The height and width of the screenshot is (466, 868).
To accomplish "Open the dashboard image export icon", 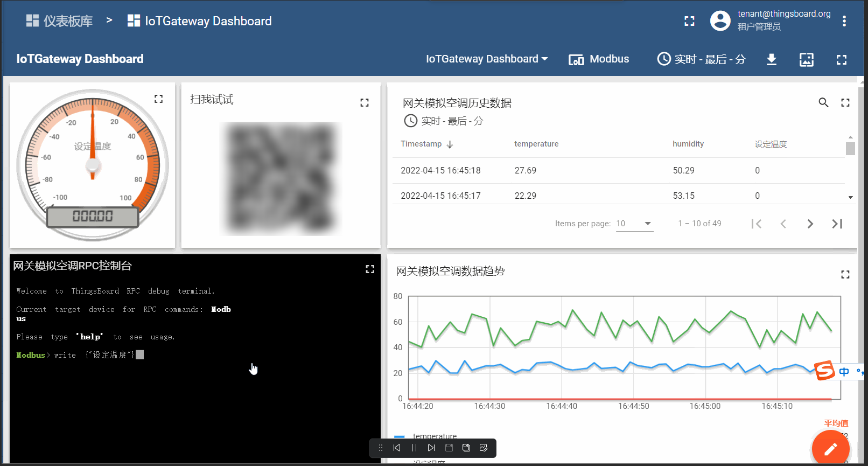I will coord(807,59).
